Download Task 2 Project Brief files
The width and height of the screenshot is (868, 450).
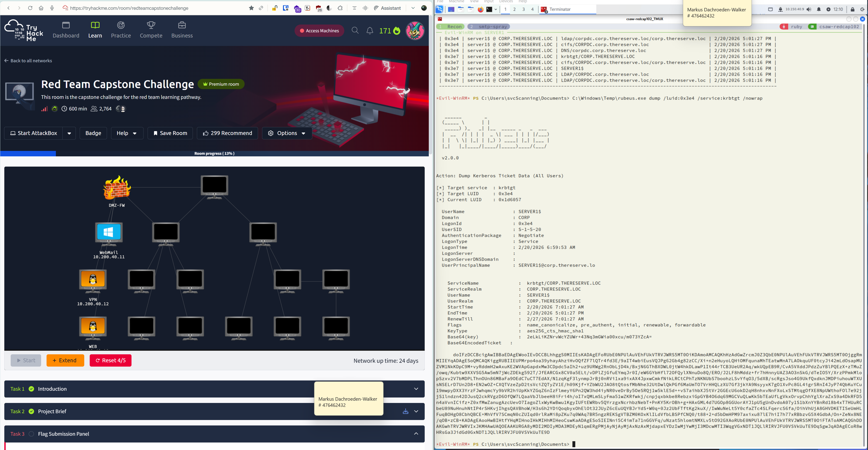[405, 411]
